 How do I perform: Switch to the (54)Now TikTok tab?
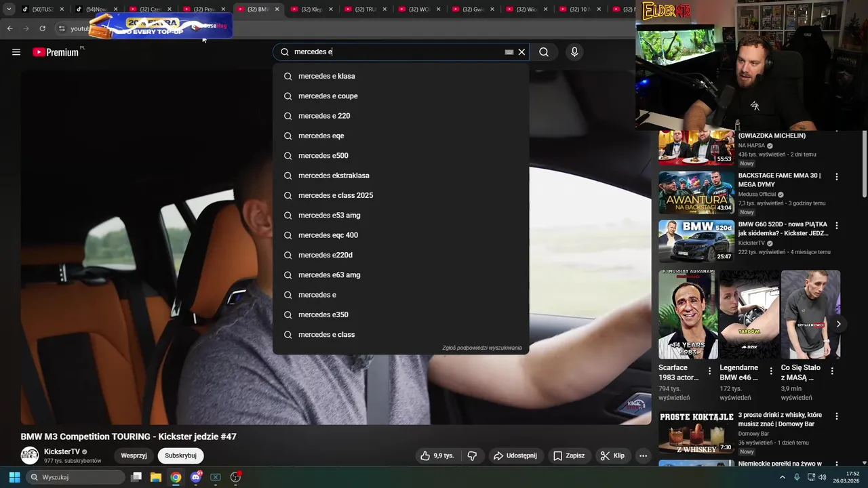[96, 9]
